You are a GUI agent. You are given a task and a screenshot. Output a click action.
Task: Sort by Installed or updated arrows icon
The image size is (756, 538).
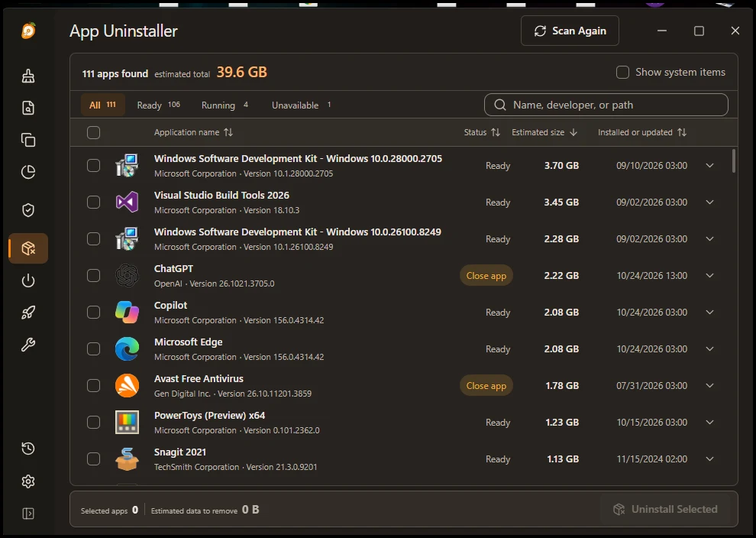point(682,132)
